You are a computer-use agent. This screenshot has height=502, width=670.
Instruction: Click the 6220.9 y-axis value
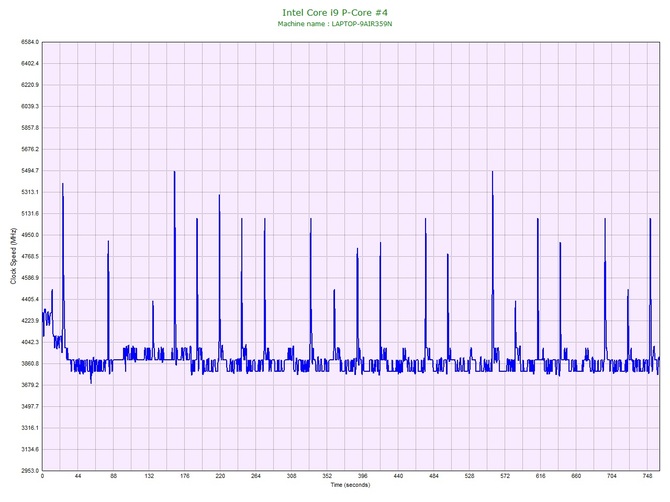coord(30,85)
